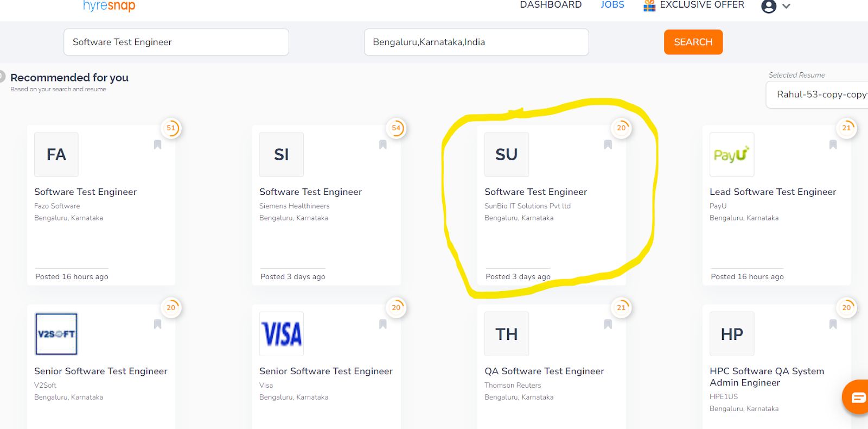
Task: Open Visa's Senior Software Test Engineer title
Action: (x=326, y=371)
